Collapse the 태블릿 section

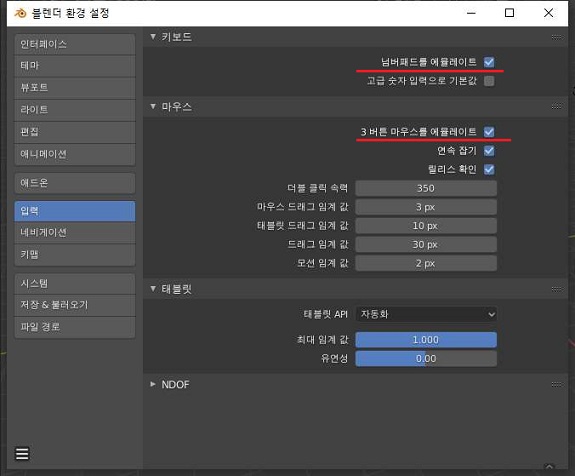click(153, 289)
